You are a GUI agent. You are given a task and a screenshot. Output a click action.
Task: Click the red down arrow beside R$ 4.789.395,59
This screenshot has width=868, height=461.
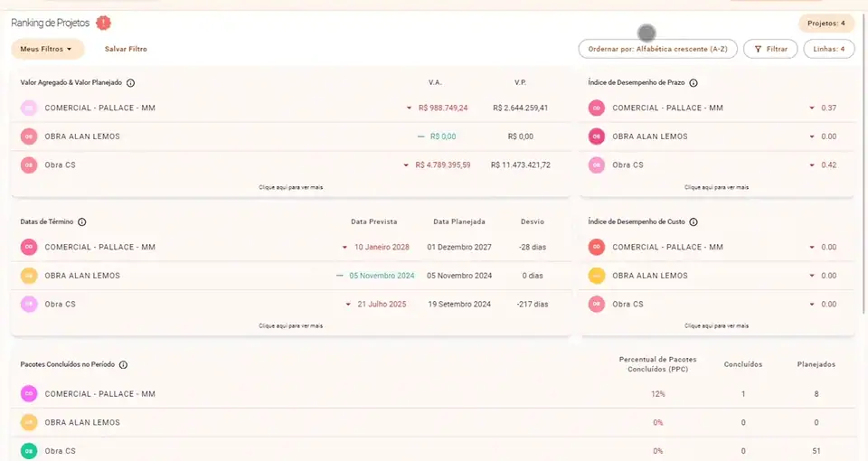(406, 165)
